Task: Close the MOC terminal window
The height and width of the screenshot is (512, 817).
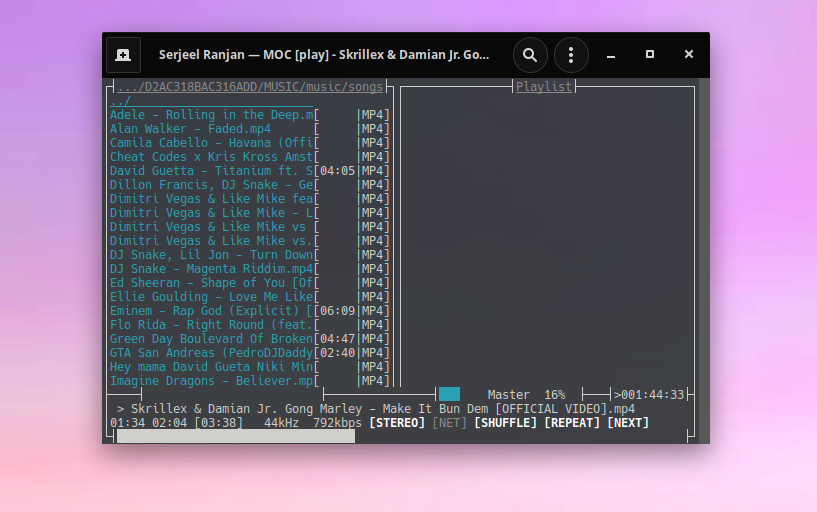Action: pos(689,54)
